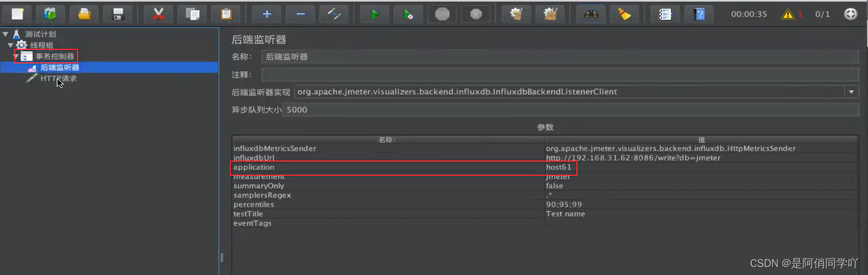The width and height of the screenshot is (868, 275).
Task: Click the 0/1 active threads counter
Action: [x=822, y=14]
